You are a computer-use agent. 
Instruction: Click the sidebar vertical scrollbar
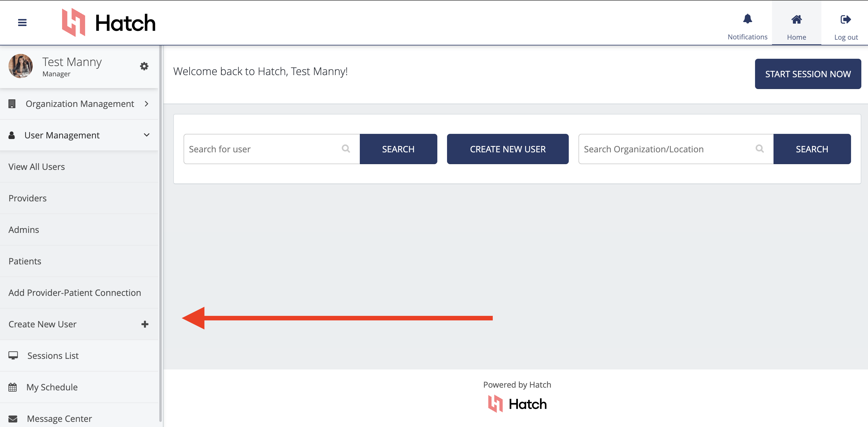161,233
